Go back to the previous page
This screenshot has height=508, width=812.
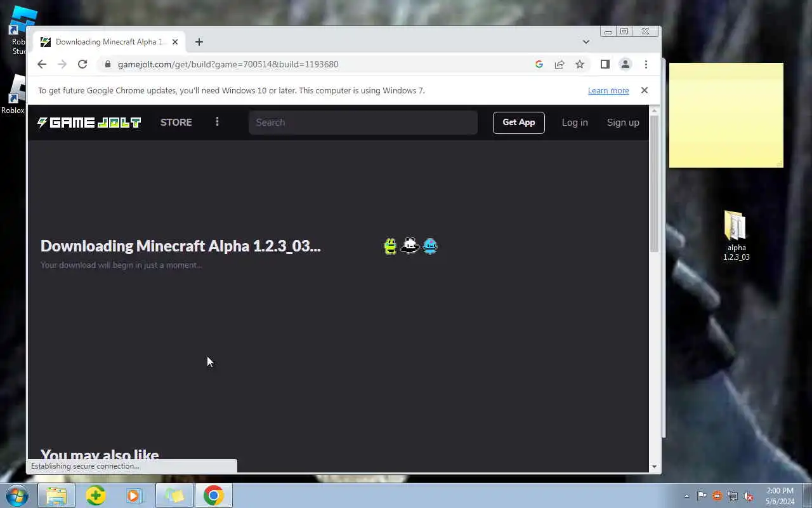(x=42, y=64)
